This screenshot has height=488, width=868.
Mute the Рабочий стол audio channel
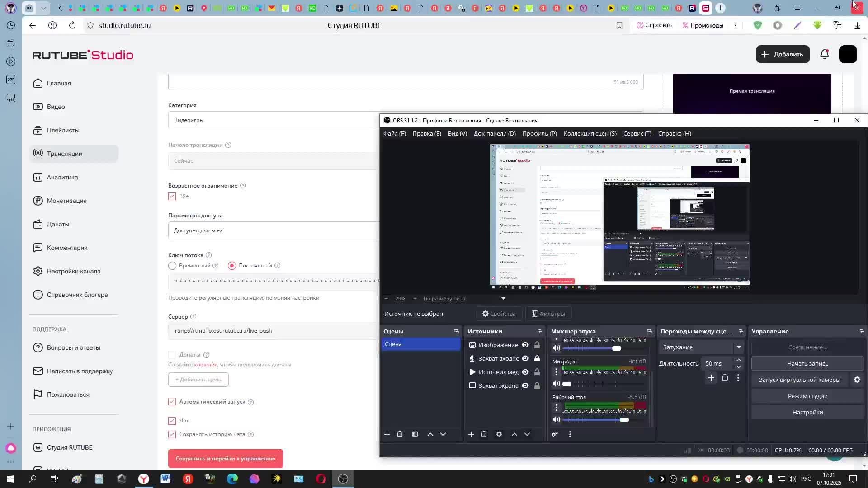pyautogui.click(x=557, y=420)
